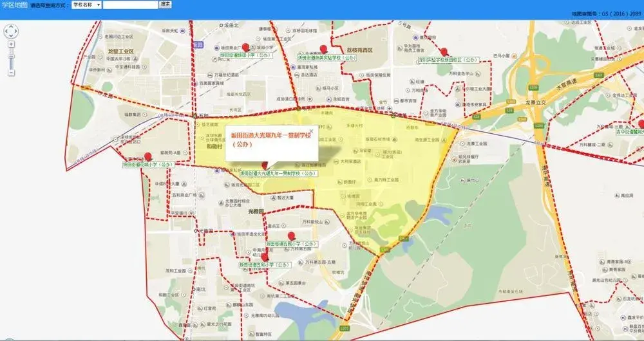Screen dimensions: 644x341
Task: Click the zoom slider handle
Action: point(11,56)
